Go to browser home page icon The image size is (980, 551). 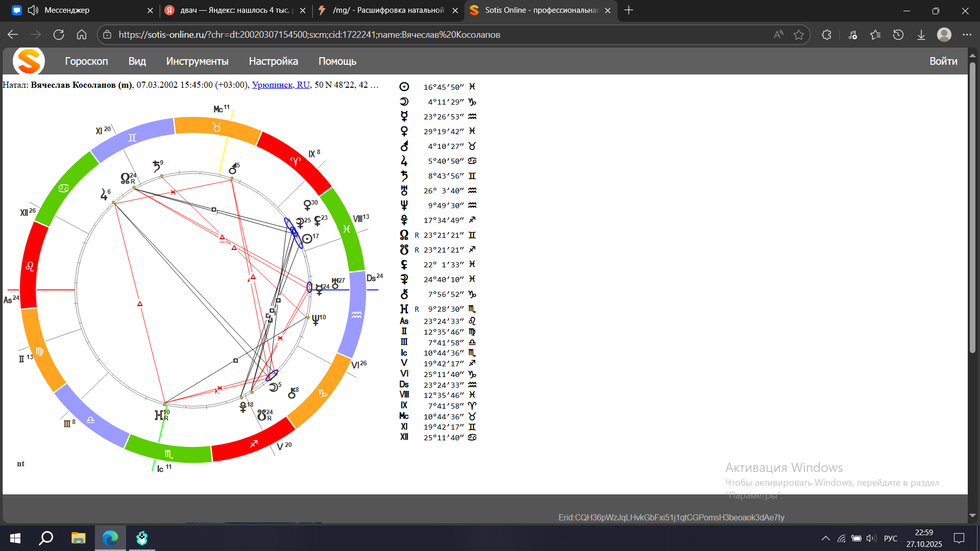pyautogui.click(x=82, y=35)
